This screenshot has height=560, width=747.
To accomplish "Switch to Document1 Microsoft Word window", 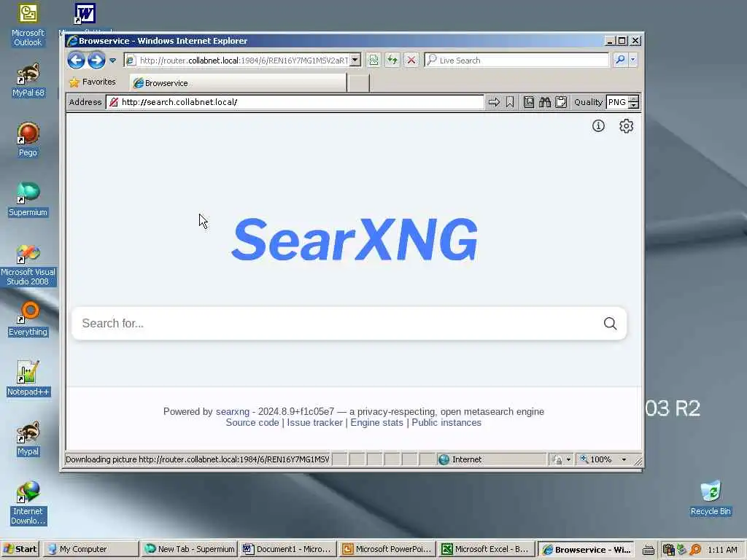I will tap(287, 549).
